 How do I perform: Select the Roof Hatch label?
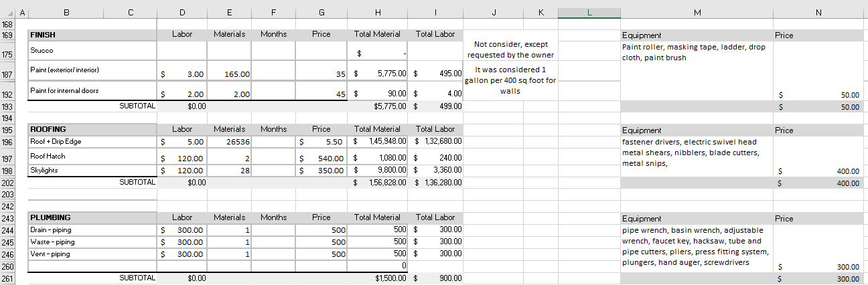[92, 156]
